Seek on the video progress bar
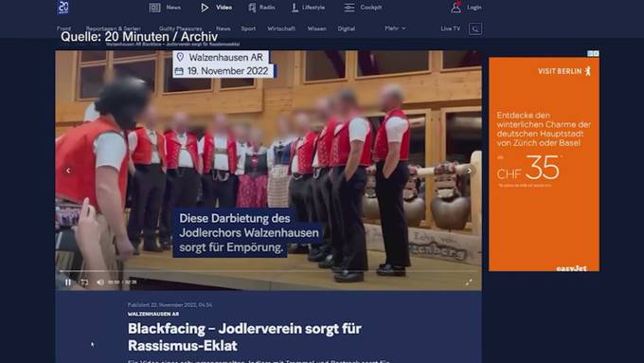The height and width of the screenshot is (363, 644). click(268, 271)
